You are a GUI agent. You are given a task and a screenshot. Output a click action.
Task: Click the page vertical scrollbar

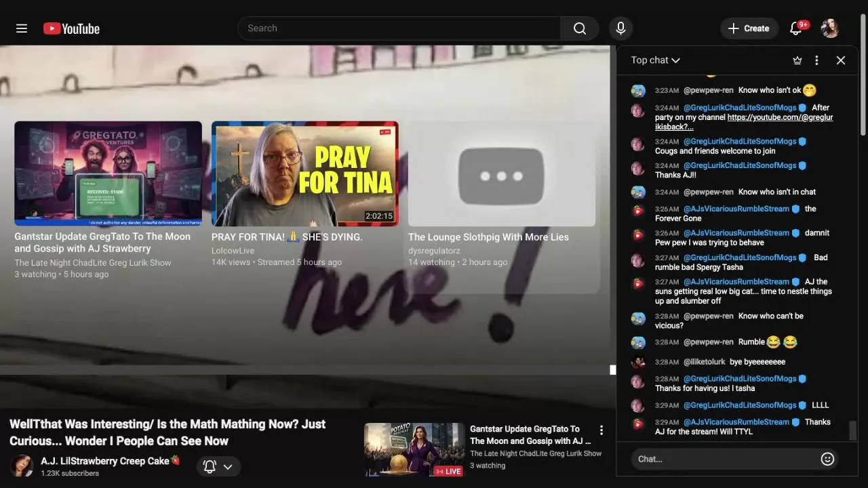(x=863, y=75)
